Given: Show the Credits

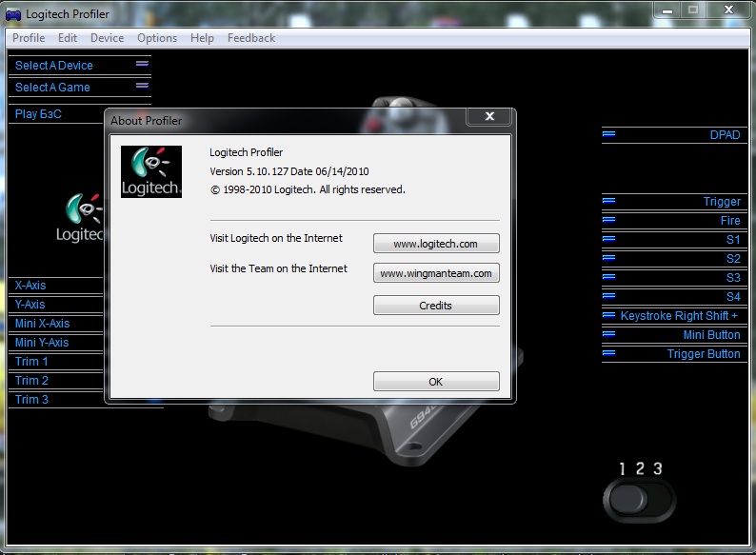Looking at the screenshot, I should (436, 306).
